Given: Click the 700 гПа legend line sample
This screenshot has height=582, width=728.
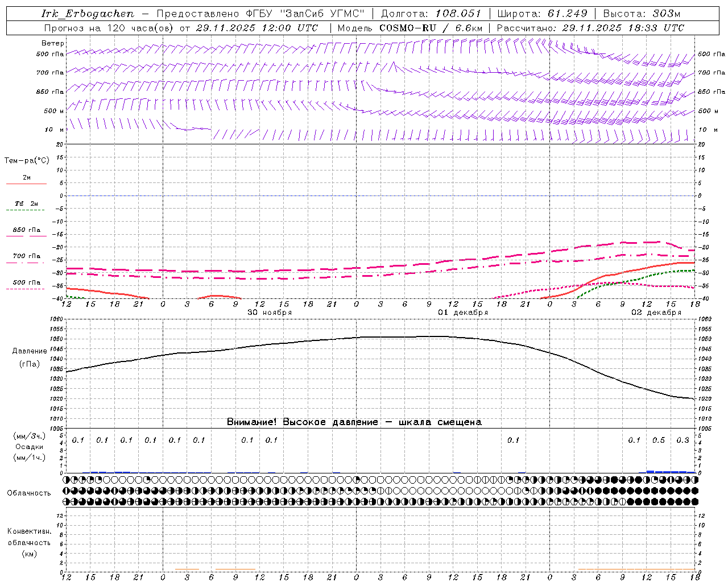Looking at the screenshot, I should tap(26, 263).
